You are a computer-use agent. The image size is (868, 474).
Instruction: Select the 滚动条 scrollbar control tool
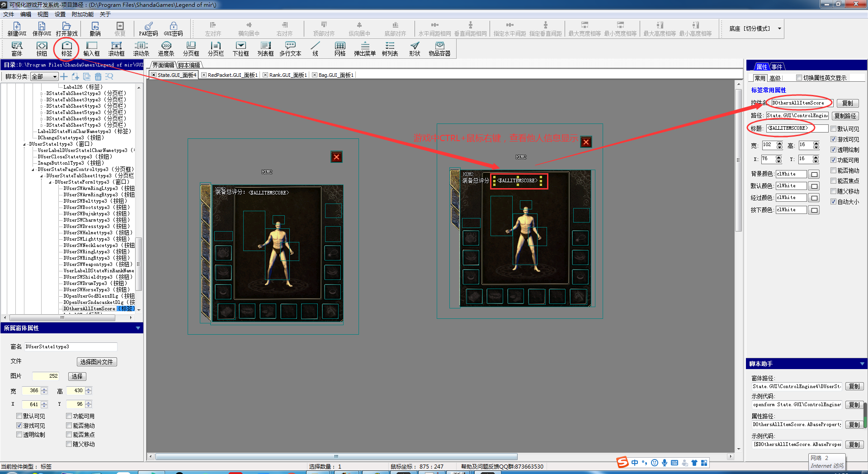click(x=141, y=49)
